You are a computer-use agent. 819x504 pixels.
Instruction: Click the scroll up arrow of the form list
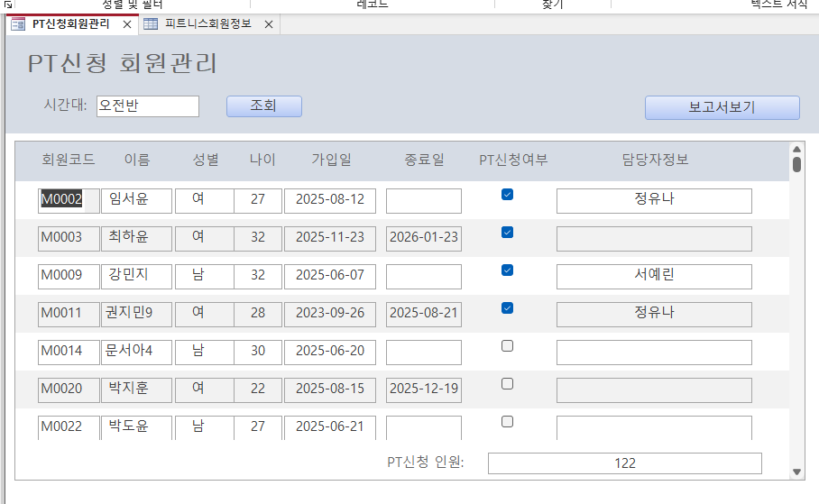pos(796,149)
